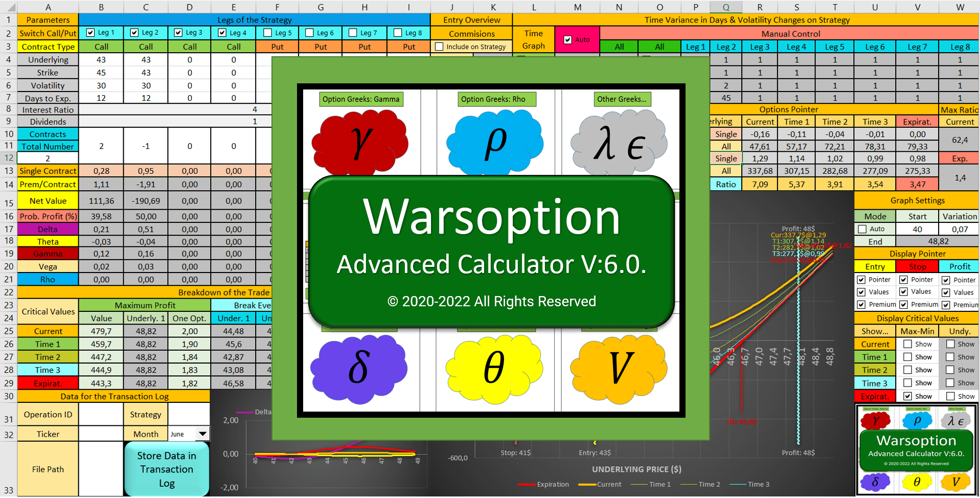The height and width of the screenshot is (498, 980).
Task: Click the orange Vega V cloud icon
Action: [x=619, y=369]
